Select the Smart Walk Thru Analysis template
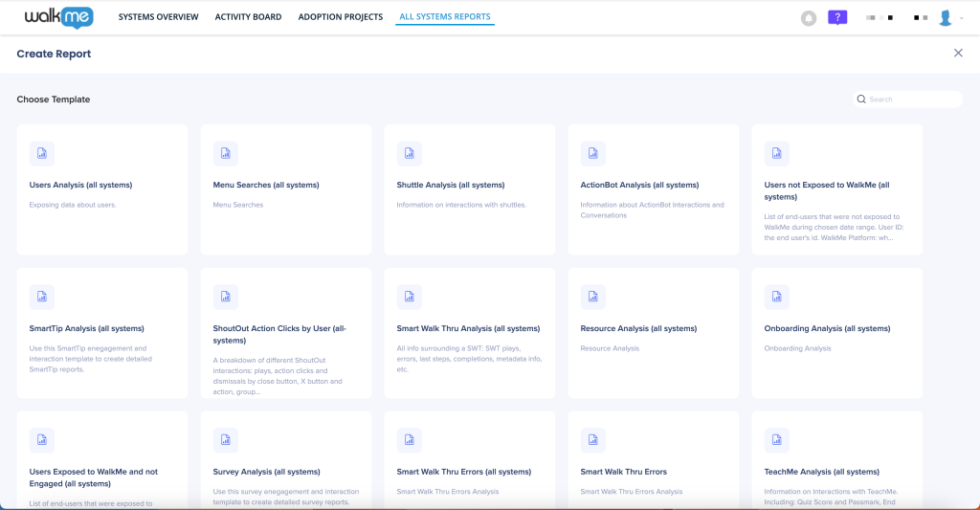Screen dimensions: 980x510 (x=468, y=328)
